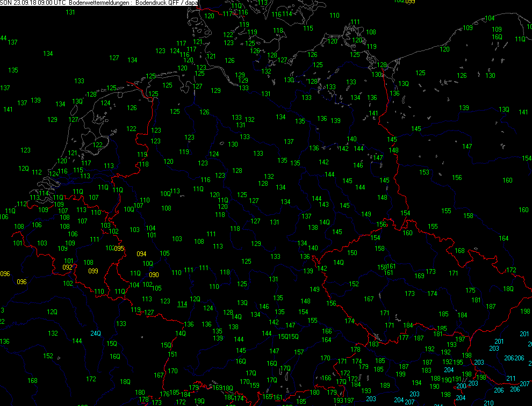Select the cyan 200 station value
This screenshot has width=532, height=406.
pos(461,386)
